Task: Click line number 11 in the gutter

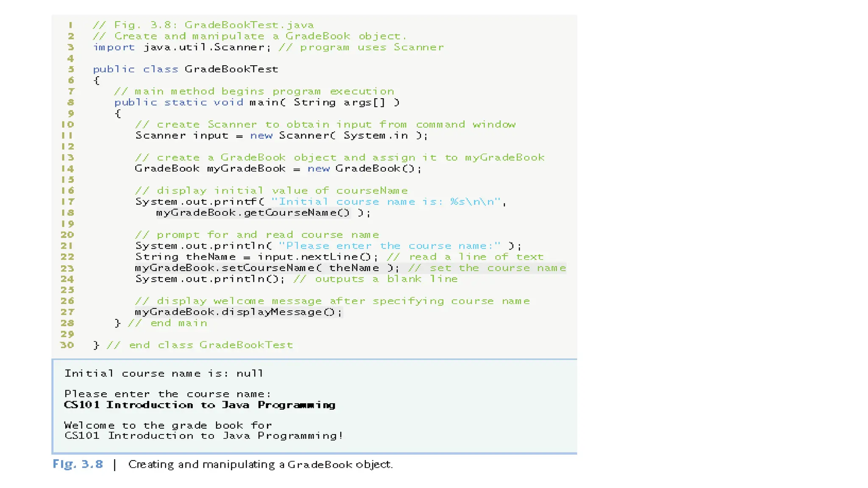Action: (x=67, y=136)
